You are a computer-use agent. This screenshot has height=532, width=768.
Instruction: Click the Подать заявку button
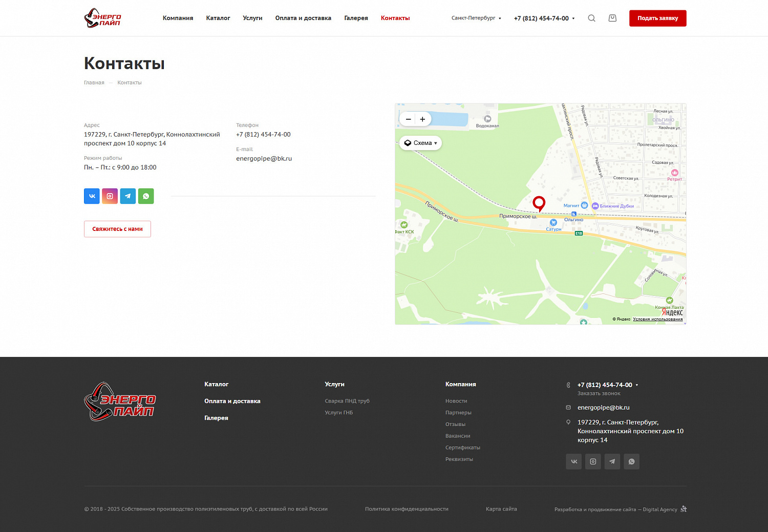click(x=657, y=18)
